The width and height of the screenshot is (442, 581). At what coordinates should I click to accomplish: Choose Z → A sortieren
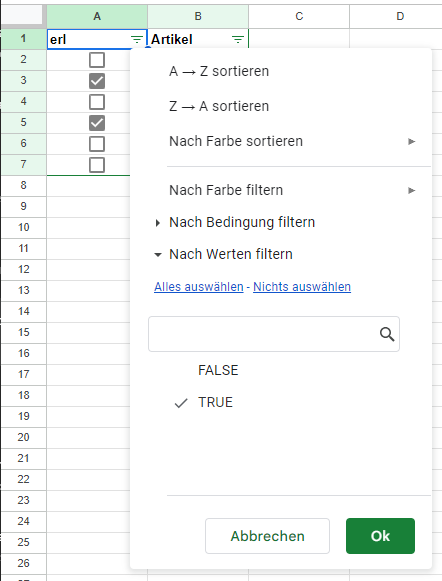pos(219,106)
